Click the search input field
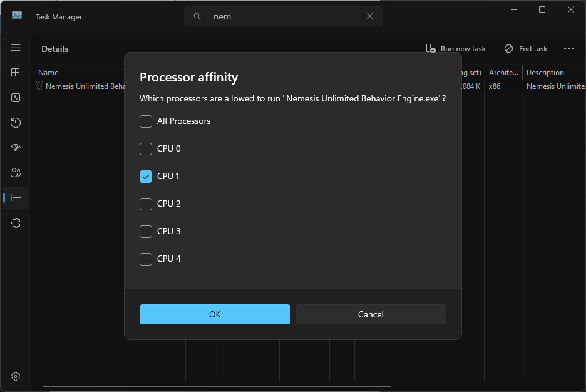The width and height of the screenshot is (586, 392). coord(283,16)
